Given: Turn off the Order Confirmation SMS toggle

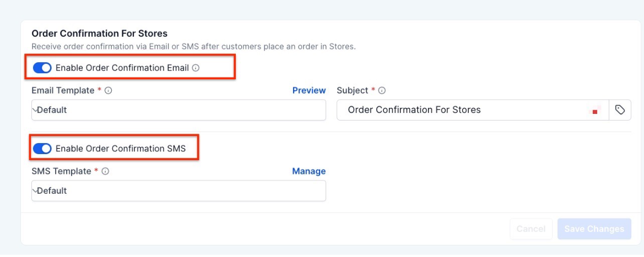Looking at the screenshot, I should coord(42,149).
